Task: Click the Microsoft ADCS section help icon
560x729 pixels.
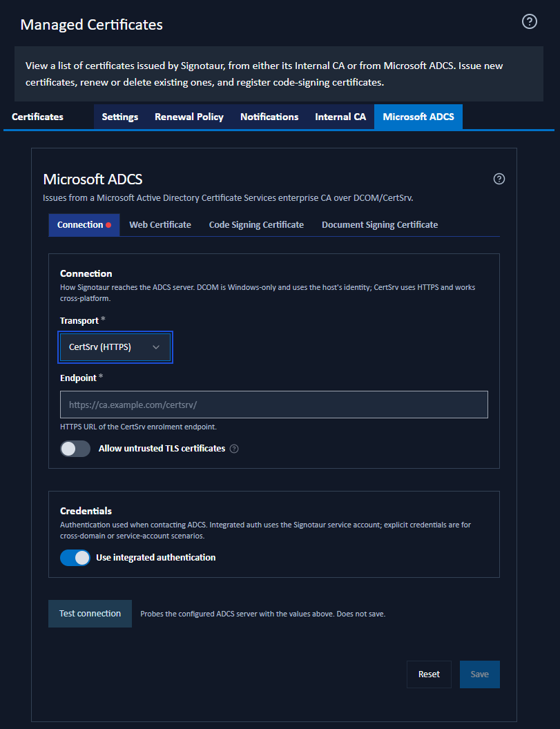Action: (x=499, y=179)
